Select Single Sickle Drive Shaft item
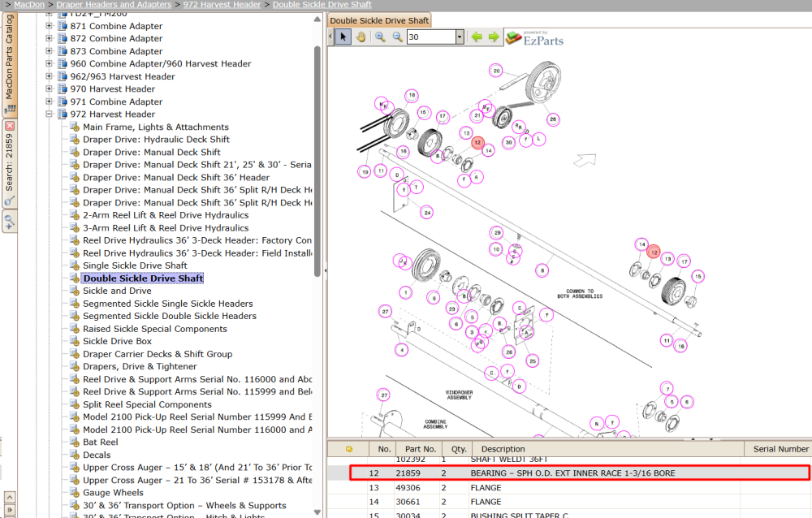This screenshot has height=518, width=812. 135,265
